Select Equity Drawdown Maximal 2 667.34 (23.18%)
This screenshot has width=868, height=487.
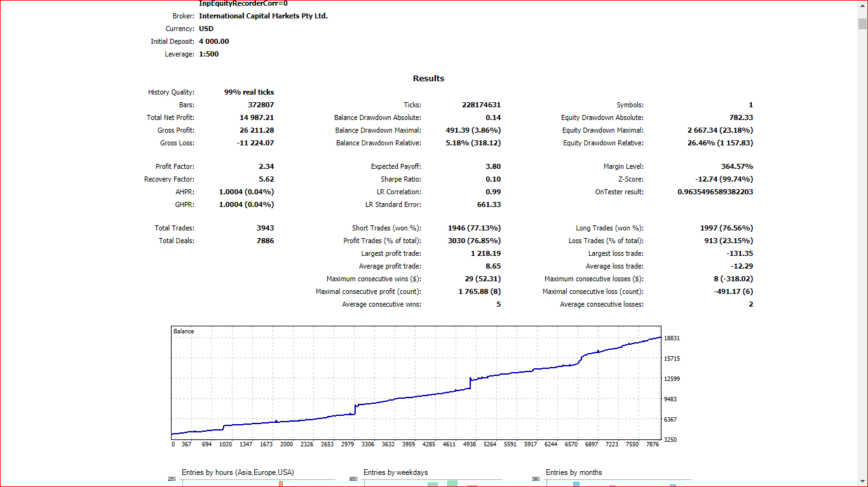[719, 130]
